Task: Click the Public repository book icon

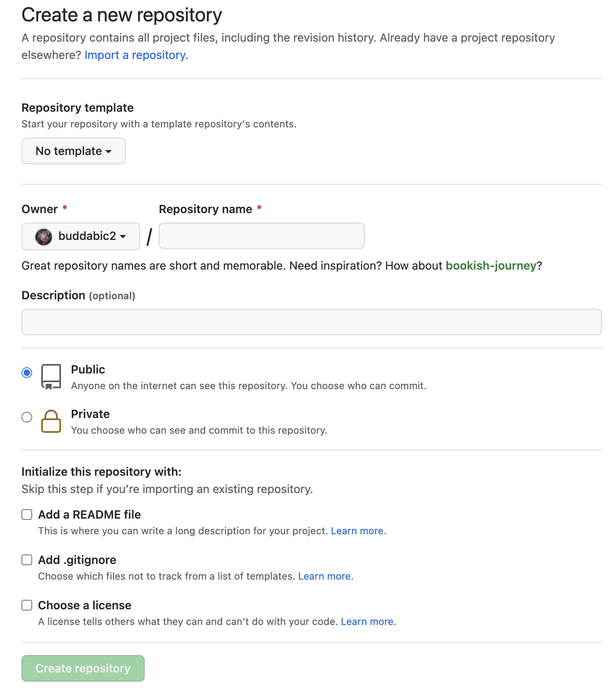Action: pyautogui.click(x=51, y=376)
